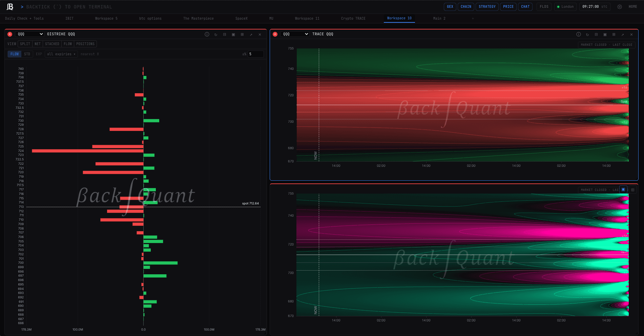
Task: Add a new workspace tab with plus
Action: point(473,18)
